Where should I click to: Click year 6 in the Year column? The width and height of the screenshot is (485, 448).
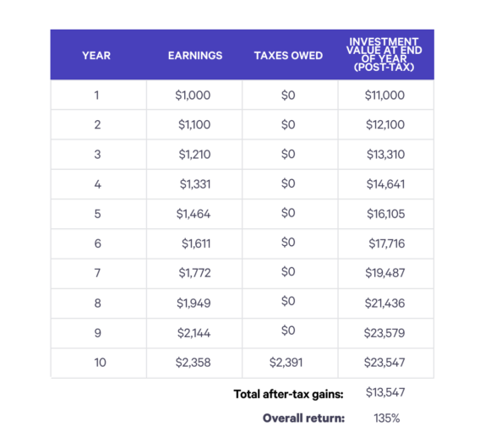pos(97,243)
